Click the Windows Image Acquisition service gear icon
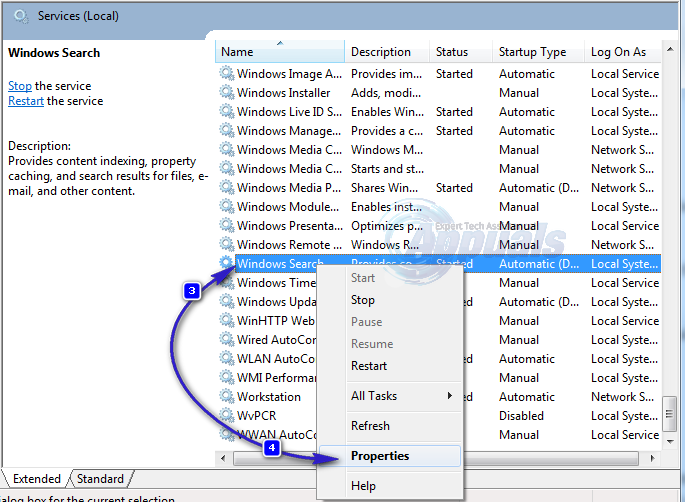The width and height of the screenshot is (685, 502). (x=227, y=73)
